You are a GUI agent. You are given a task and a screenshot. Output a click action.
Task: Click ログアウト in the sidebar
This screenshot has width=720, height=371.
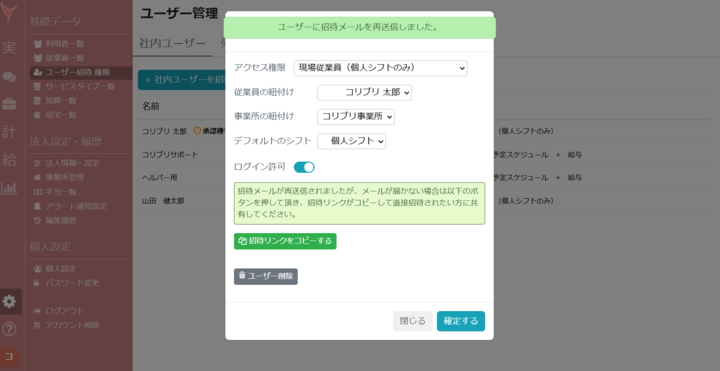point(59,311)
